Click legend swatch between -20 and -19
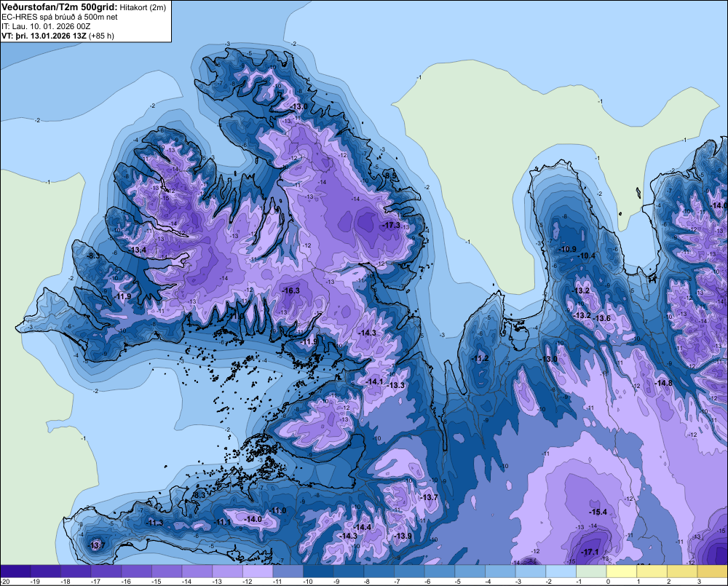Image resolution: width=728 pixels, height=586 pixels. (15, 571)
